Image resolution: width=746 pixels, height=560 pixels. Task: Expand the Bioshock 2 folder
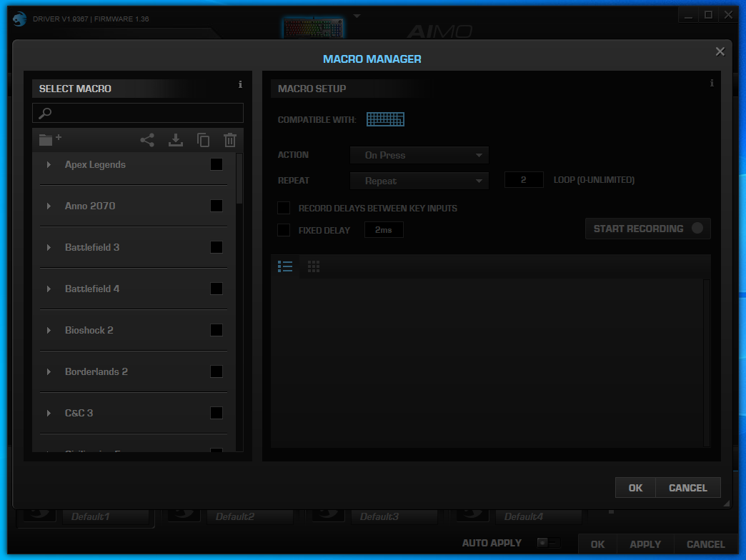click(x=49, y=330)
